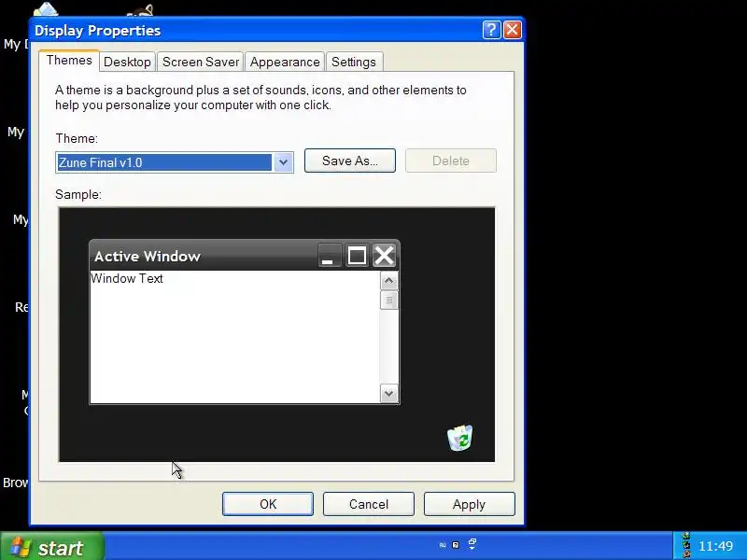Image resolution: width=747 pixels, height=560 pixels.
Task: Click the Cancel button
Action: 369,504
